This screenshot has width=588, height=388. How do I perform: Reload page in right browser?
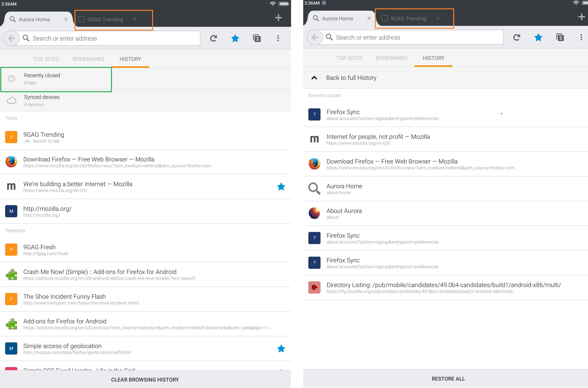(x=517, y=37)
